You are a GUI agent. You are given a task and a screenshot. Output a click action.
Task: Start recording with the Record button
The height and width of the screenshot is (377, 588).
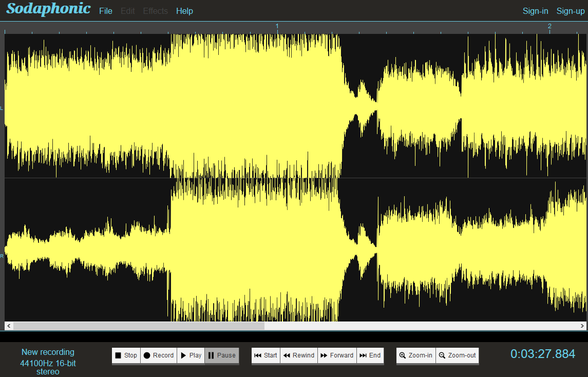[158, 355]
